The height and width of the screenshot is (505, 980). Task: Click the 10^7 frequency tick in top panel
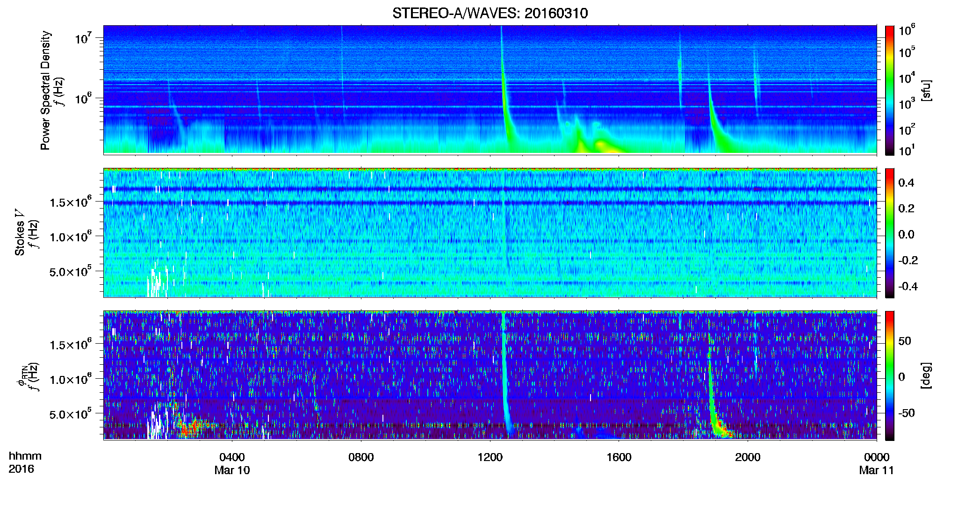coord(83,37)
